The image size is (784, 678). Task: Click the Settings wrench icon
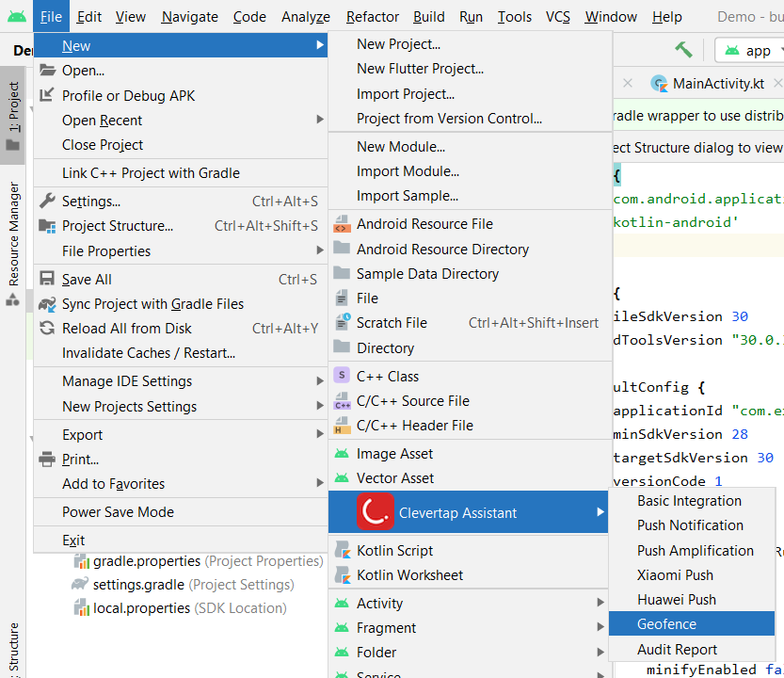click(x=47, y=201)
